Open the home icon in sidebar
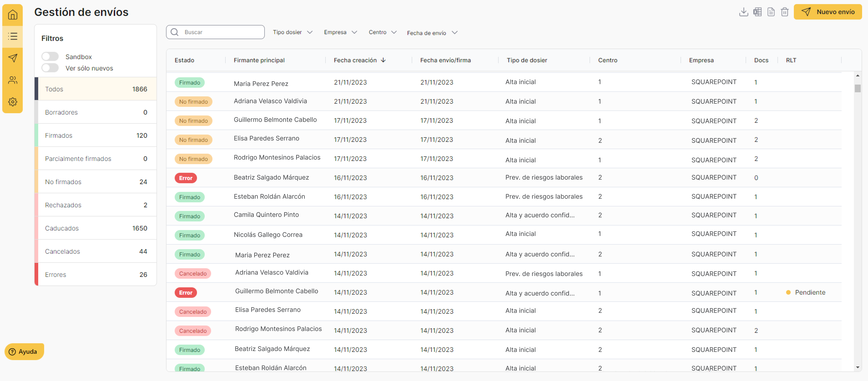Viewport: 868px width, 381px height. (x=13, y=15)
